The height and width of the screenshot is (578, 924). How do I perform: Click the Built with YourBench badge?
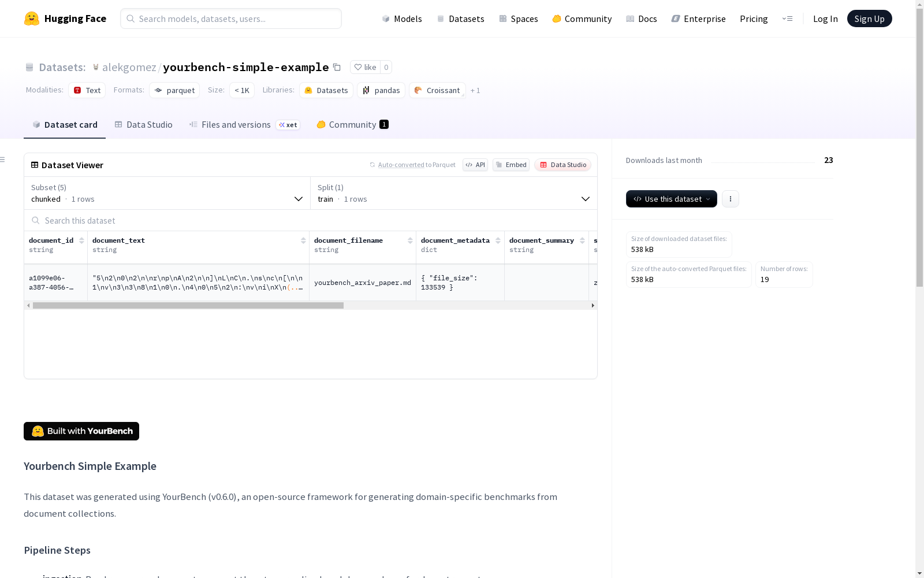[81, 431]
